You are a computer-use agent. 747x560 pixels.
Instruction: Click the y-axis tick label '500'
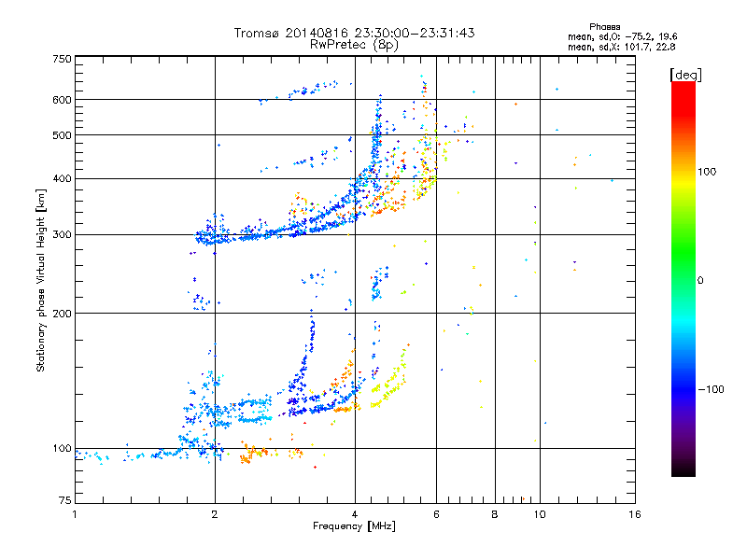(x=62, y=135)
